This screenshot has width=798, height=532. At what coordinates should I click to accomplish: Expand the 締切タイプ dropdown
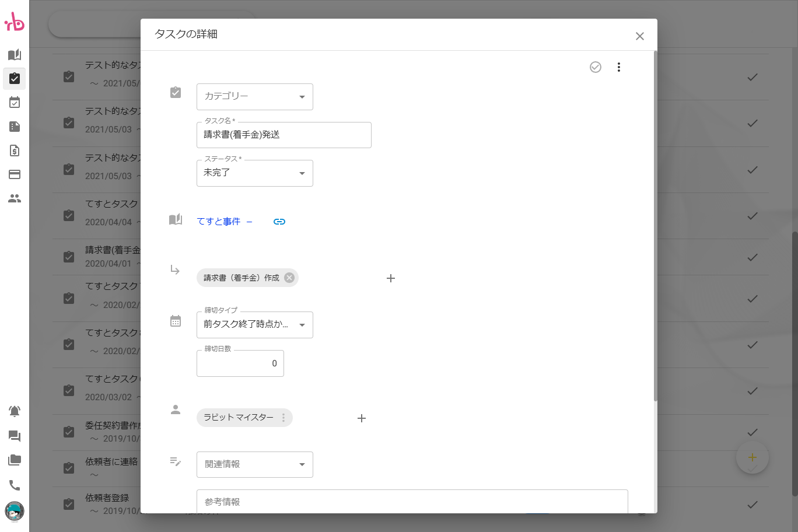click(255, 325)
